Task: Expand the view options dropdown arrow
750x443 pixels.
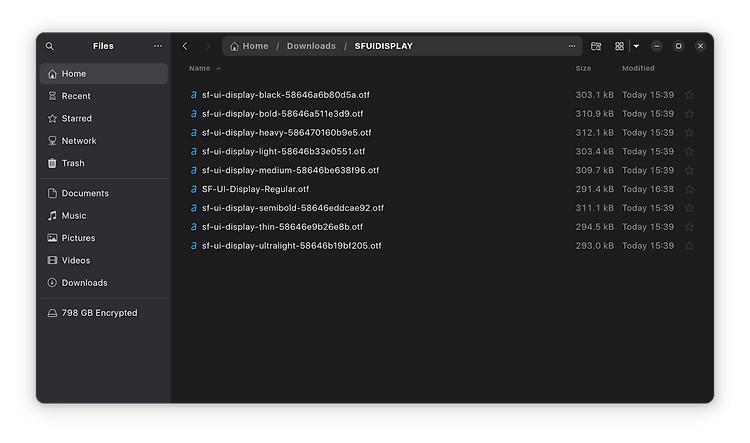Action: [636, 46]
